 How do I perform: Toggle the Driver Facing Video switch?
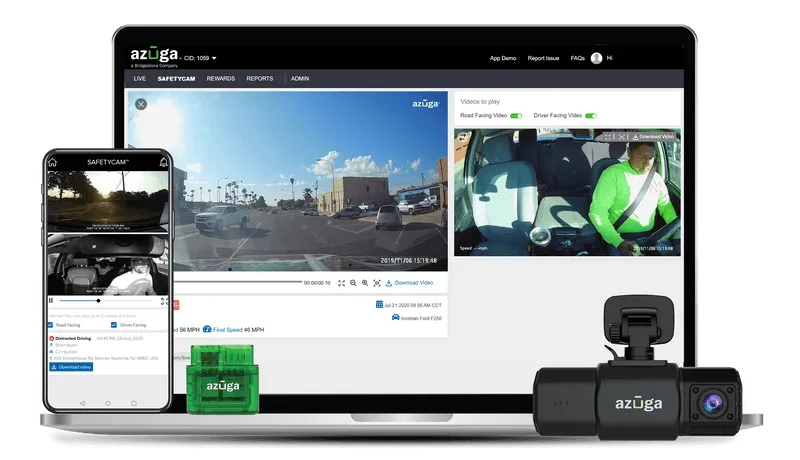point(591,116)
